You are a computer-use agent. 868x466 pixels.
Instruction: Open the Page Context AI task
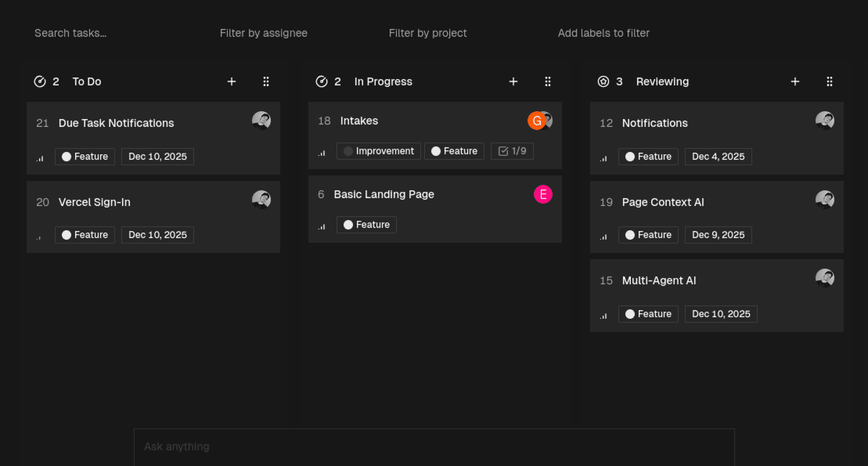[x=662, y=202]
